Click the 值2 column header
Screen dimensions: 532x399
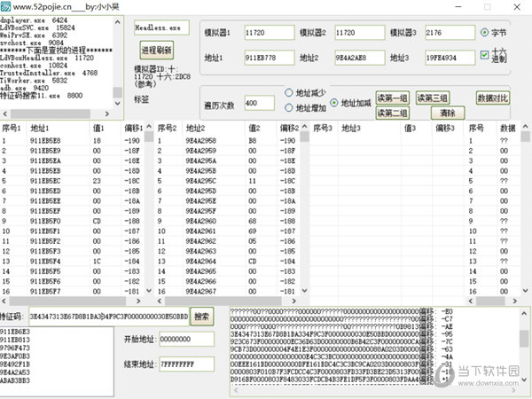pos(261,128)
